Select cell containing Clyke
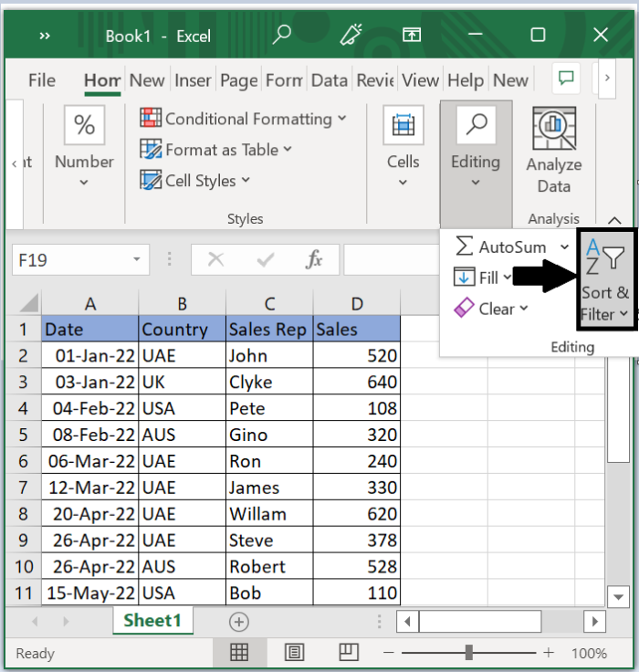The image size is (639, 672). (x=269, y=382)
